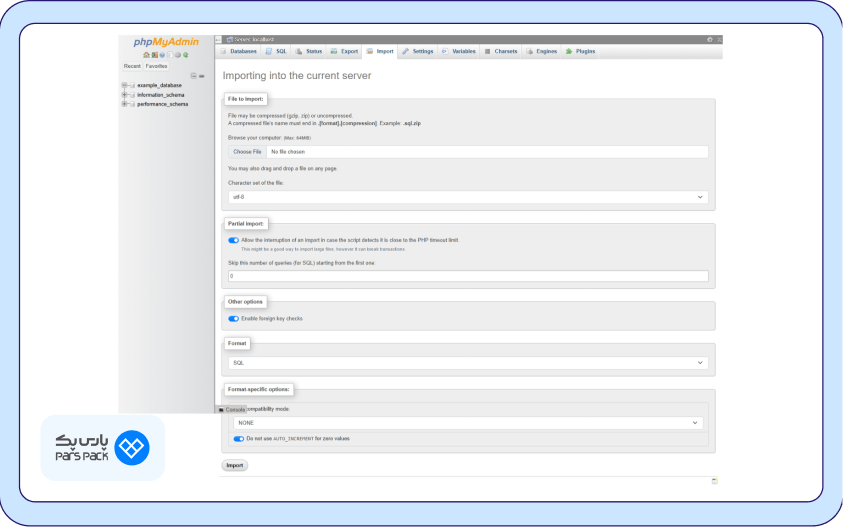Collapse the top menu bar arrow icon

(x=719, y=40)
